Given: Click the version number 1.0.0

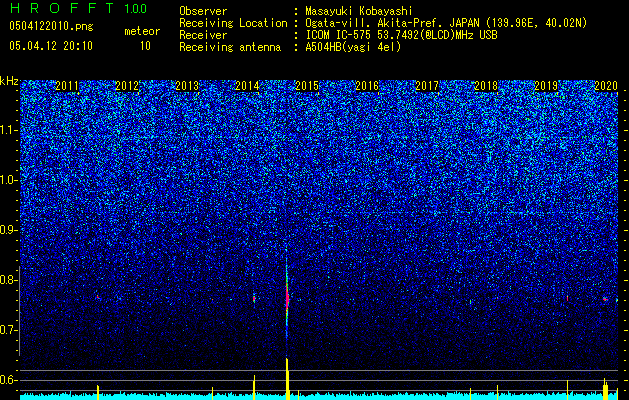Looking at the screenshot, I should [x=135, y=9].
